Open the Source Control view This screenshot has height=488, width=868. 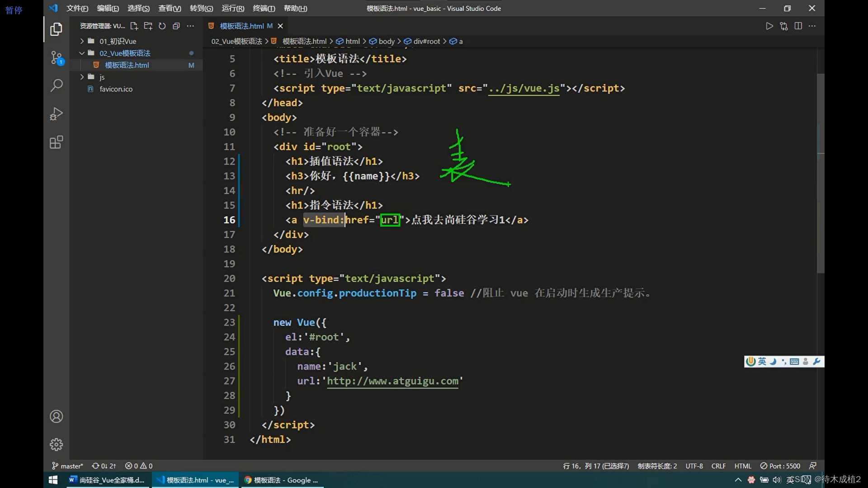click(x=56, y=57)
